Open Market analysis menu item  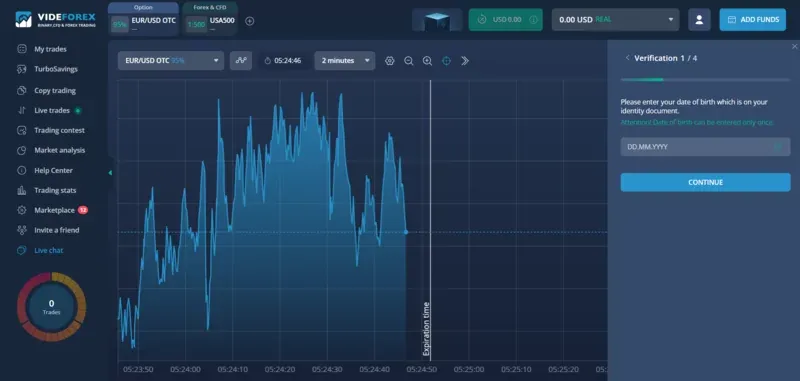coord(60,150)
